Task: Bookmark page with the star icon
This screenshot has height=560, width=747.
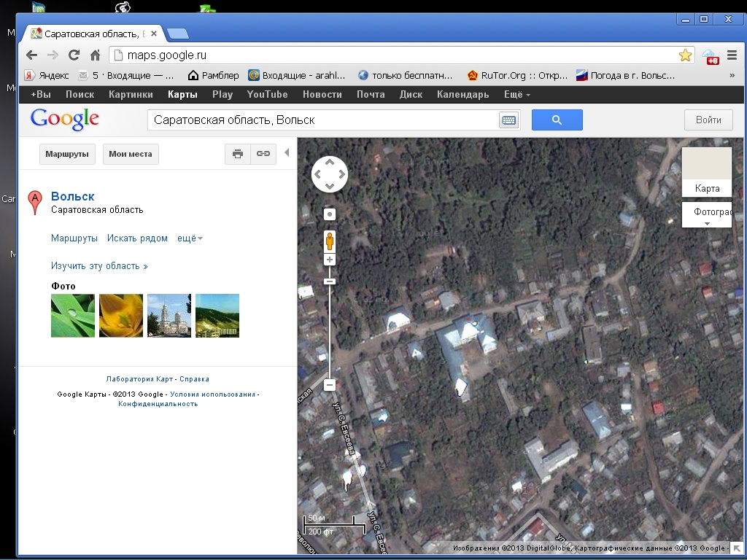Action: 685,55
